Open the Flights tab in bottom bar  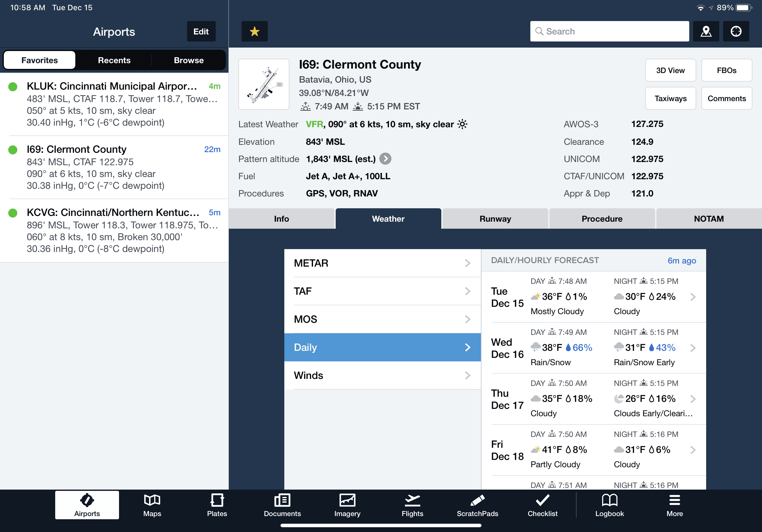pos(412,505)
